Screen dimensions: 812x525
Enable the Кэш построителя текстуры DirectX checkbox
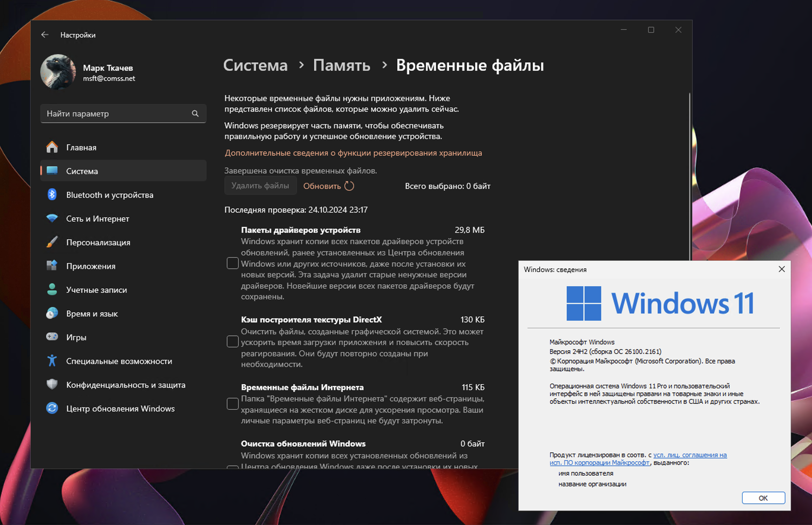[x=232, y=342]
